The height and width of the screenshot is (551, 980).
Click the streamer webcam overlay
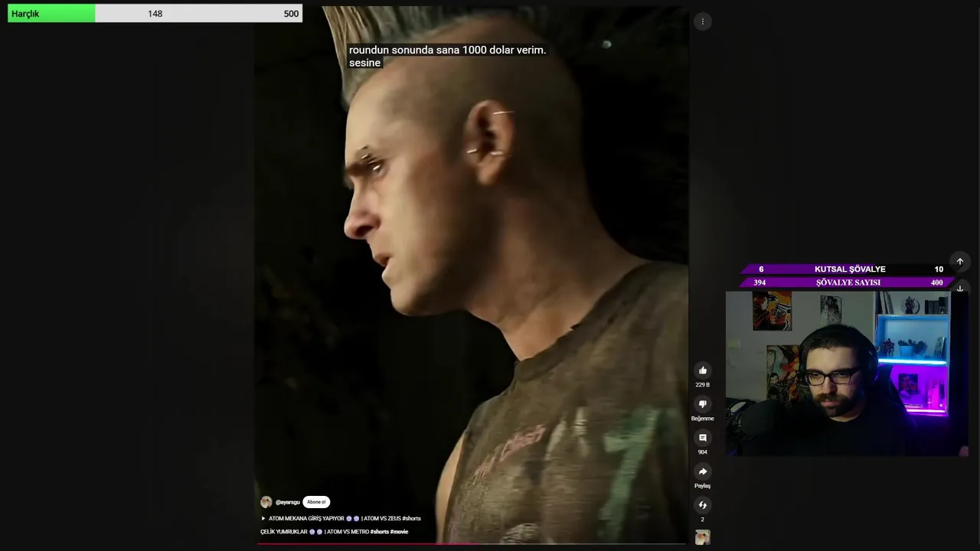pos(847,373)
